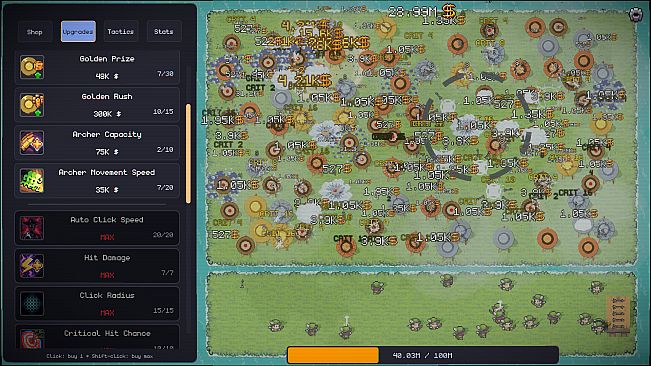The width and height of the screenshot is (651, 366).
Task: Click the Archer Movement Speed icon
Action: pyautogui.click(x=32, y=181)
